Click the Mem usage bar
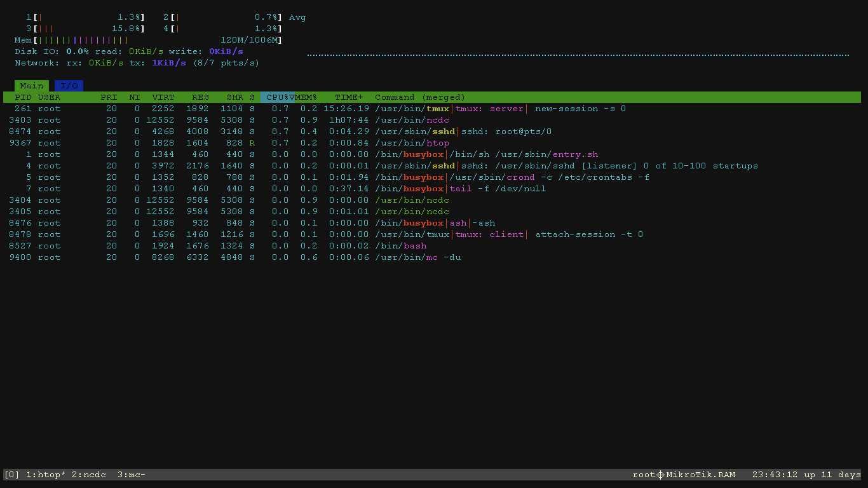 [x=148, y=40]
